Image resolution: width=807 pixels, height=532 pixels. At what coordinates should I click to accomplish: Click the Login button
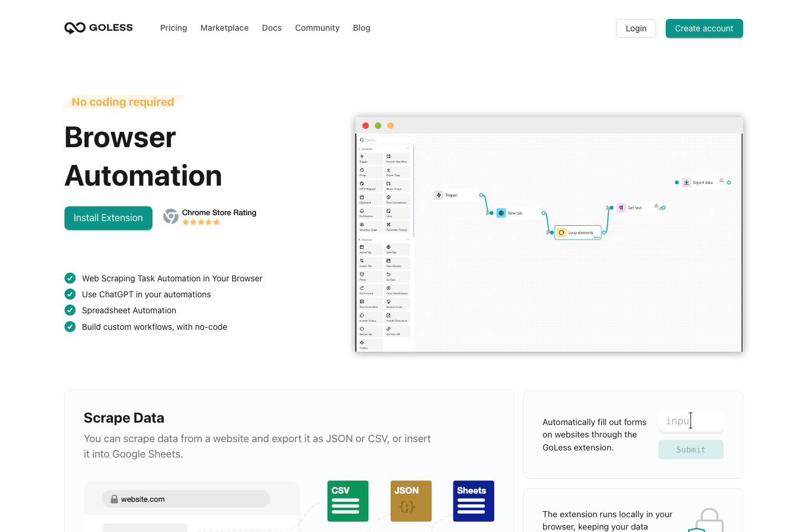pyautogui.click(x=636, y=28)
